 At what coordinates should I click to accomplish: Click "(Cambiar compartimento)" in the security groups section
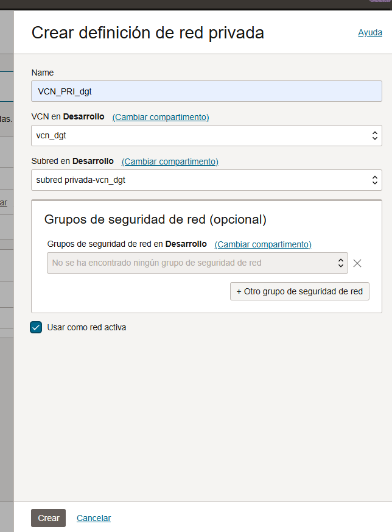coord(262,244)
